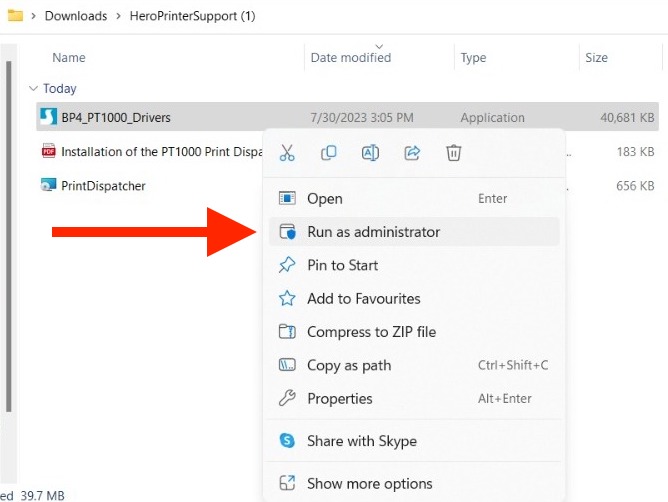Choose Open from the context menu

click(325, 199)
